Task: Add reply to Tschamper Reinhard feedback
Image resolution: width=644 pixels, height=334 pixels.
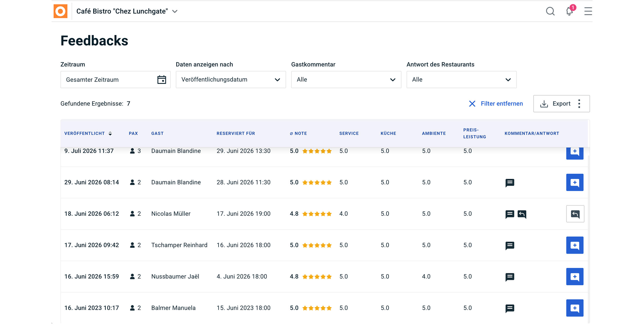Action: [x=575, y=245]
